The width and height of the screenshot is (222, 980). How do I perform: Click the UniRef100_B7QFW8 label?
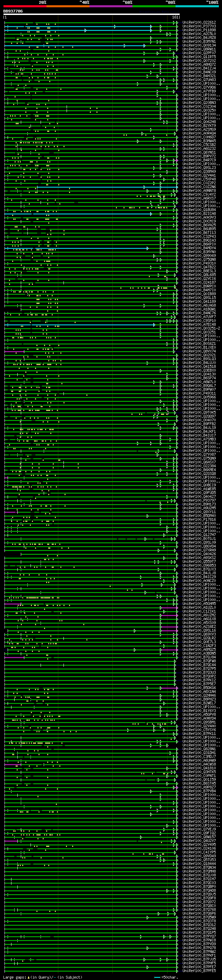click(199, 661)
